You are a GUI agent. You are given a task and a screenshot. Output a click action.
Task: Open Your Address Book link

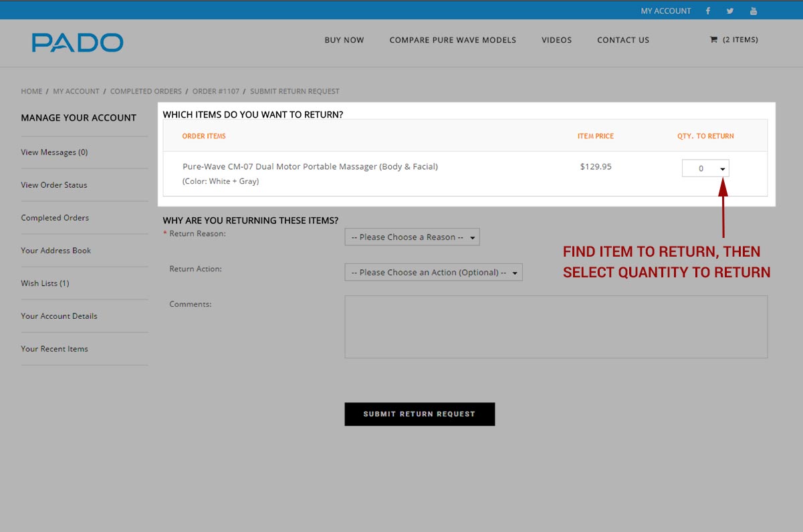point(55,251)
